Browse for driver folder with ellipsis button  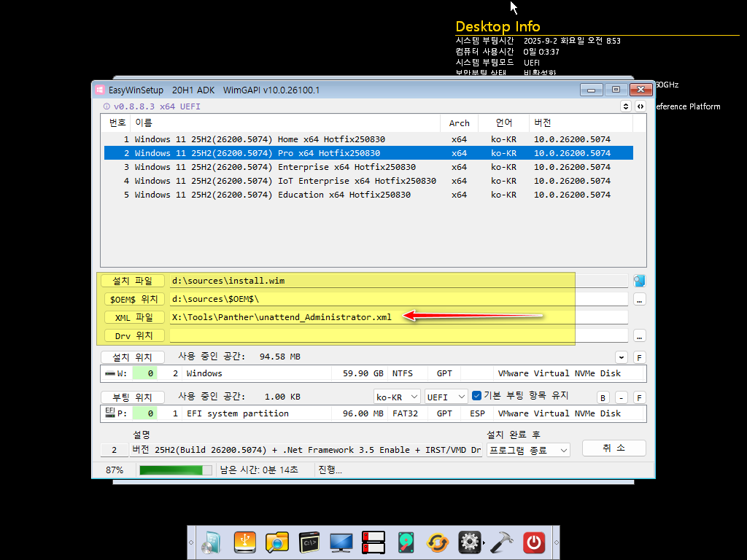point(639,336)
